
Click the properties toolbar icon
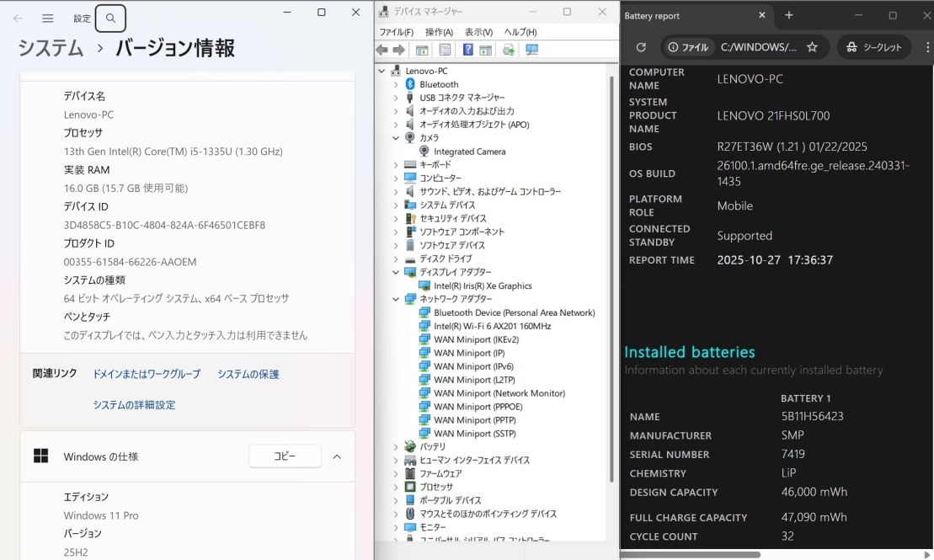click(x=445, y=51)
